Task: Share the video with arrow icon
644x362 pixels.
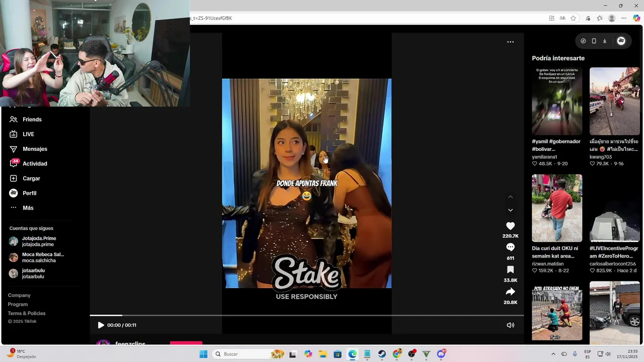Action: [510, 292]
